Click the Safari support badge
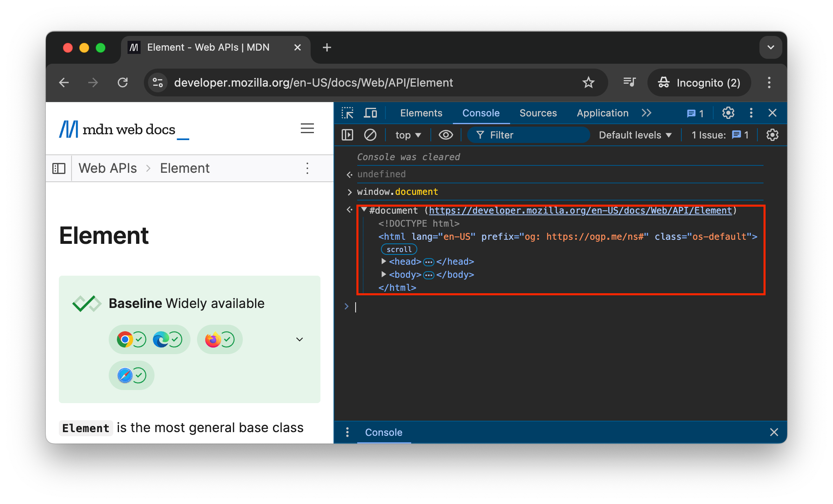 click(132, 375)
